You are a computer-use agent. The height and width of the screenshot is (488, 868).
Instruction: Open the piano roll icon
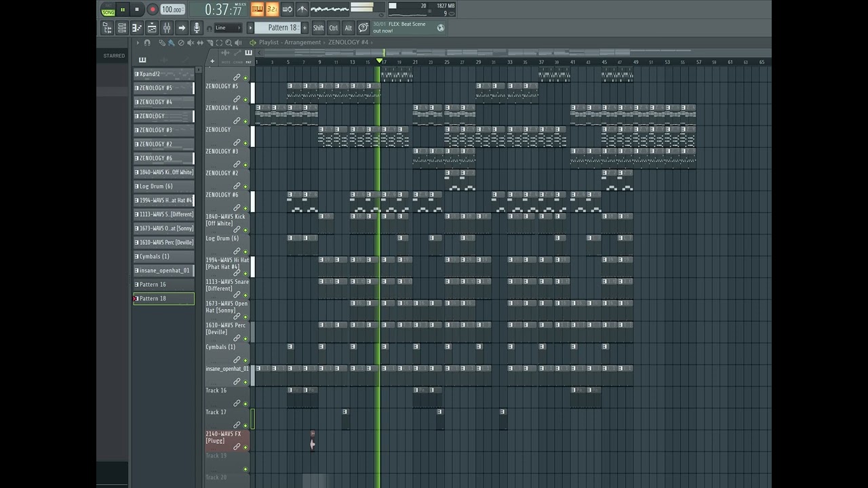[x=137, y=28]
